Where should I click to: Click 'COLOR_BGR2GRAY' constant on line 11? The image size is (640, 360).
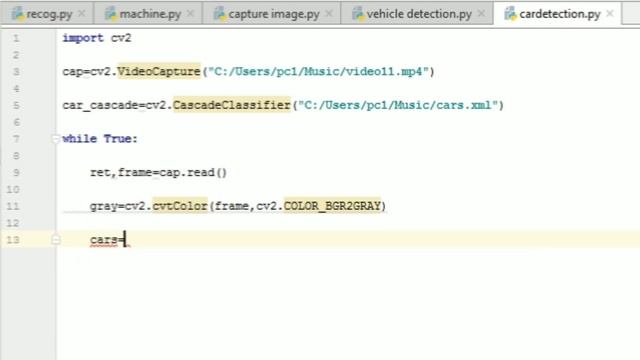pyautogui.click(x=332, y=206)
